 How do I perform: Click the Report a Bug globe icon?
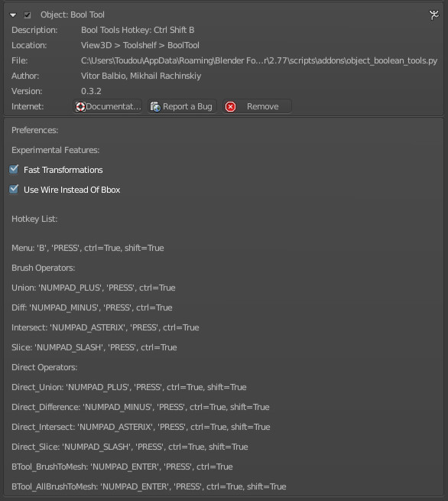[155, 106]
